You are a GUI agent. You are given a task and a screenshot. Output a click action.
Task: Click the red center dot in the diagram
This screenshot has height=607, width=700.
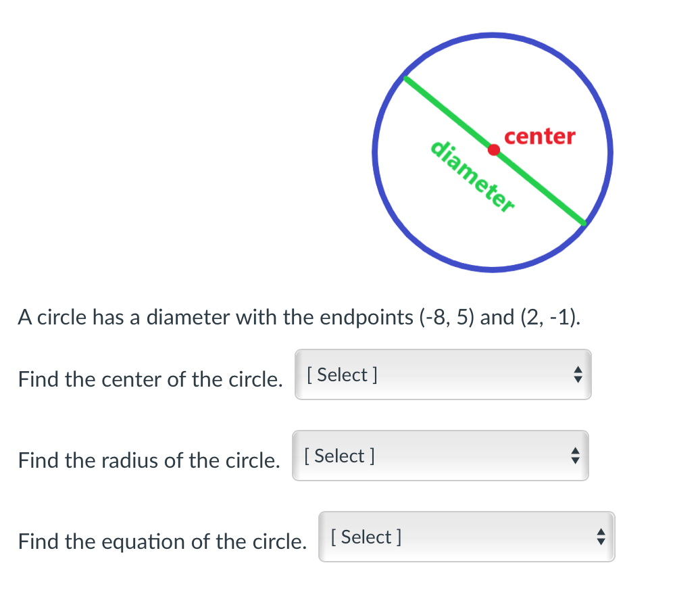click(x=494, y=150)
